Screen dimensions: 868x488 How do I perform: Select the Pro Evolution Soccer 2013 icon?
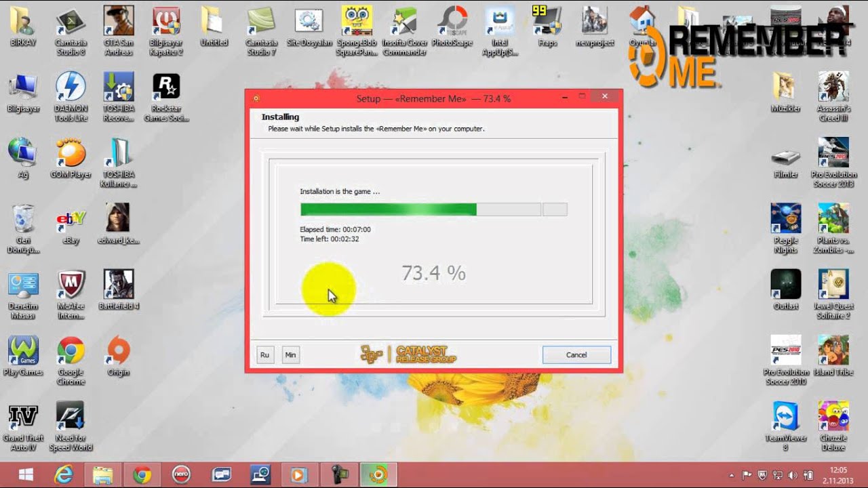click(833, 163)
